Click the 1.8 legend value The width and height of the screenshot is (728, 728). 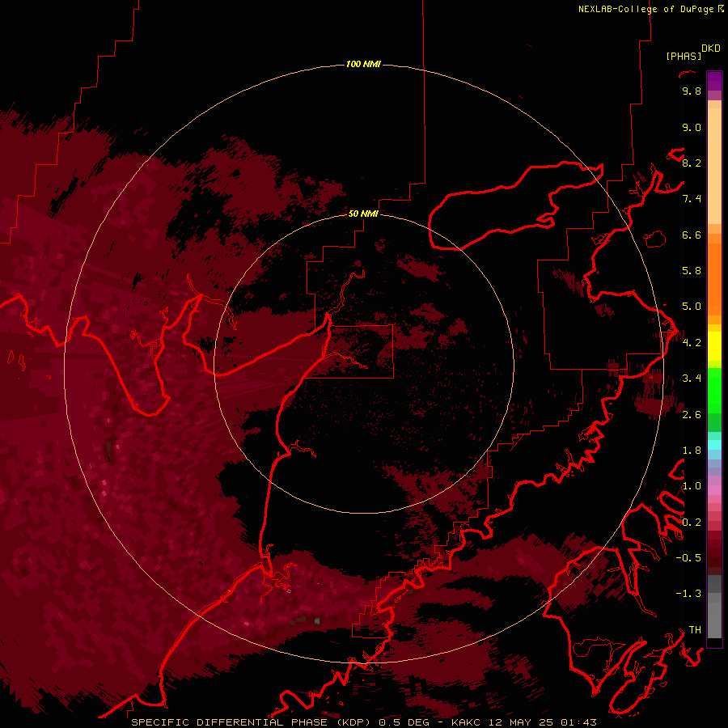coord(692,451)
